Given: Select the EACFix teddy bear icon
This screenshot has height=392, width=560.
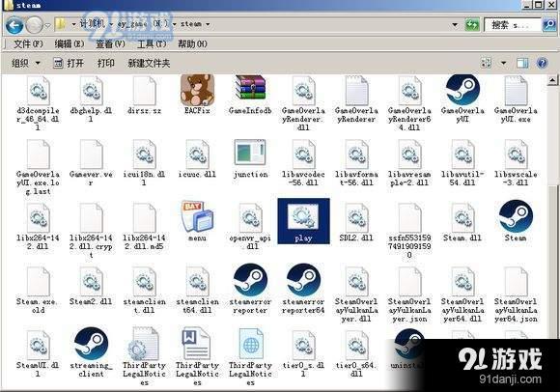Looking at the screenshot, I should coord(197,90).
